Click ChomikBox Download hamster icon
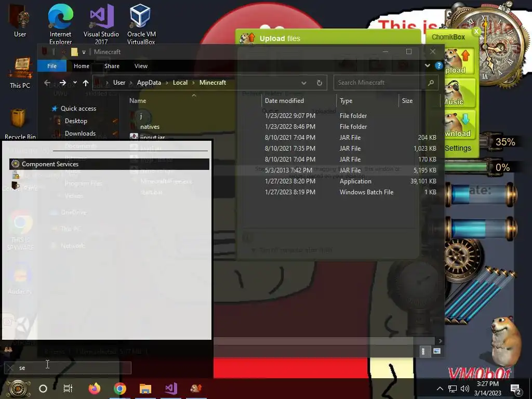Screen dimensions: 532x399 tap(459, 125)
